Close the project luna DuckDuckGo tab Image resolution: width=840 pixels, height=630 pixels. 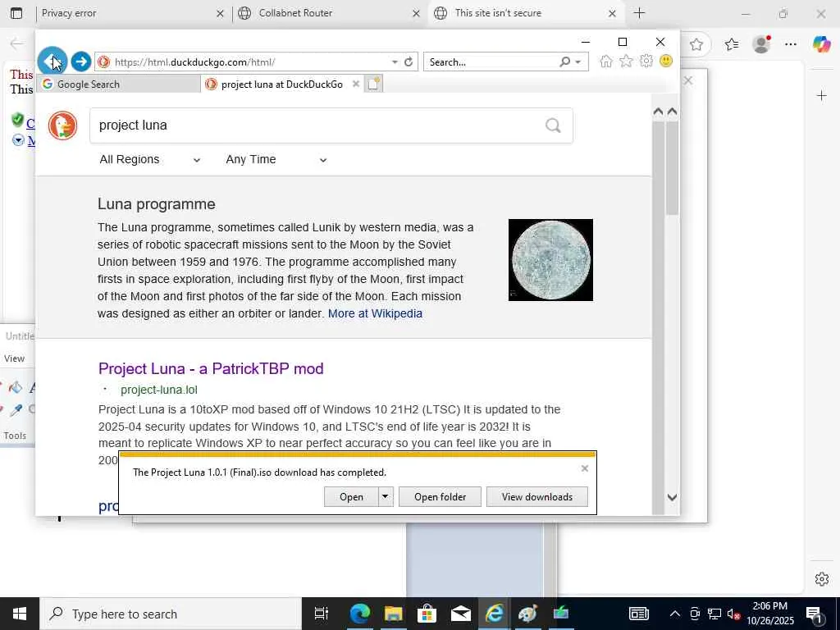[x=356, y=84]
